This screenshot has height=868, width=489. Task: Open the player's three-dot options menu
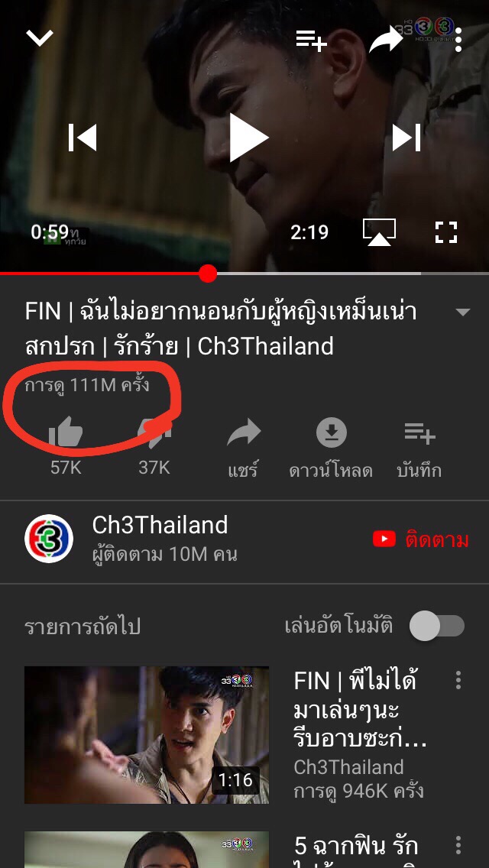458,40
